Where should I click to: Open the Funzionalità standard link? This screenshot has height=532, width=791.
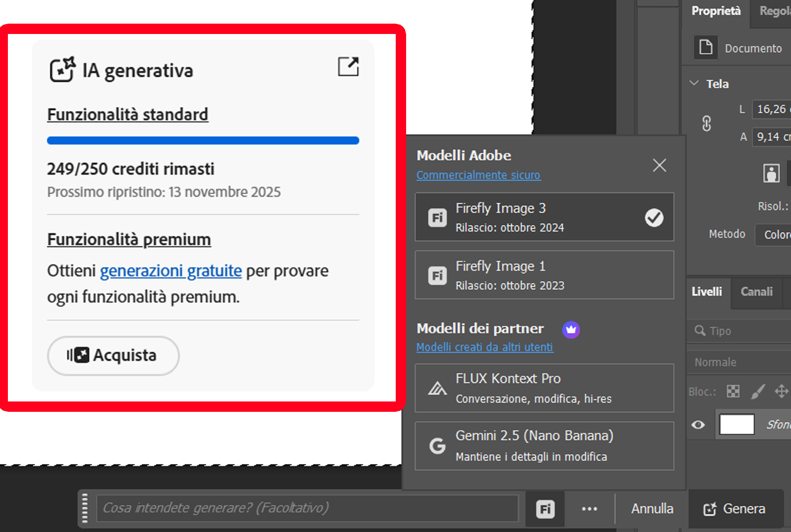(x=128, y=114)
